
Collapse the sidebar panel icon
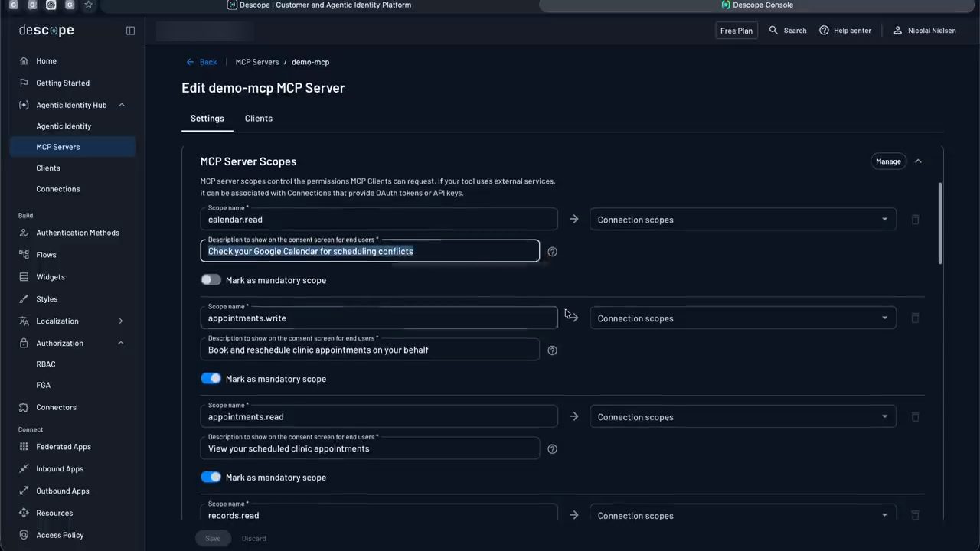(x=130, y=31)
